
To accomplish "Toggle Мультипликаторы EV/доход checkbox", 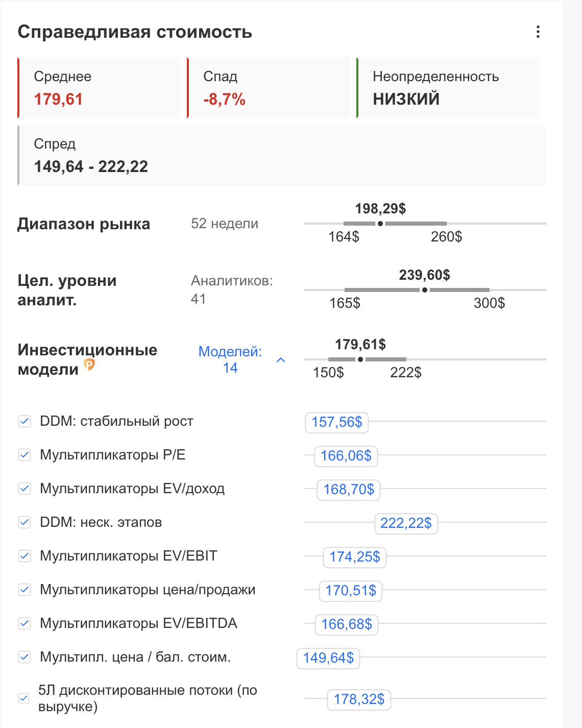I will (25, 489).
